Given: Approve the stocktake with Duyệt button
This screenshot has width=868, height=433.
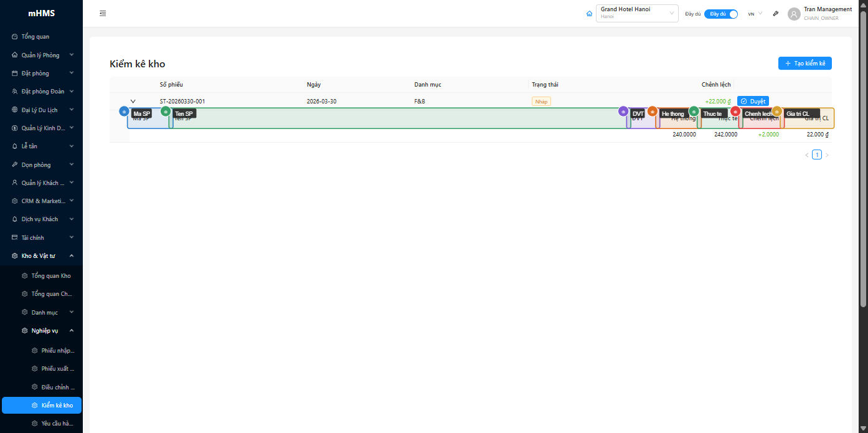Looking at the screenshot, I should (x=753, y=101).
